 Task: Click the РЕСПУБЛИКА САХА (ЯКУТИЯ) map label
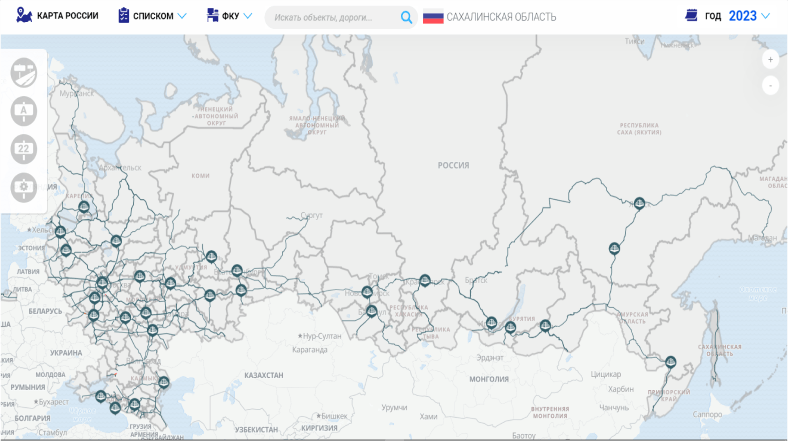[639, 129]
